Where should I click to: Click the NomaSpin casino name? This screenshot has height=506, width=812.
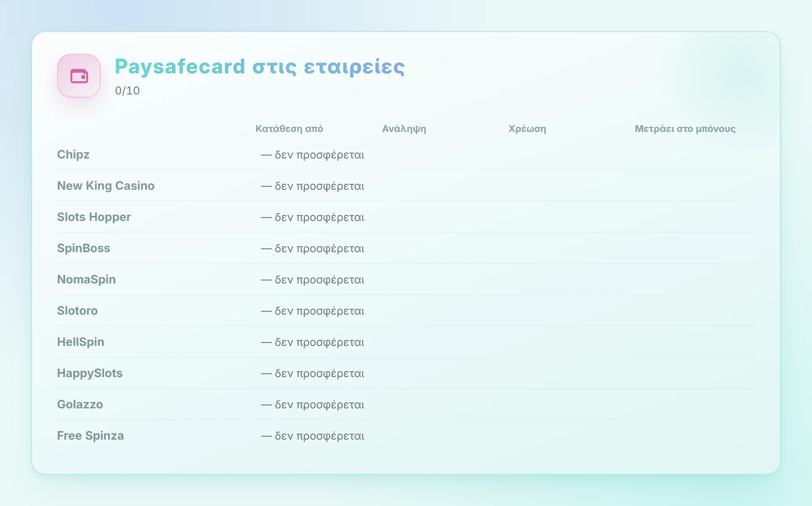tap(86, 280)
